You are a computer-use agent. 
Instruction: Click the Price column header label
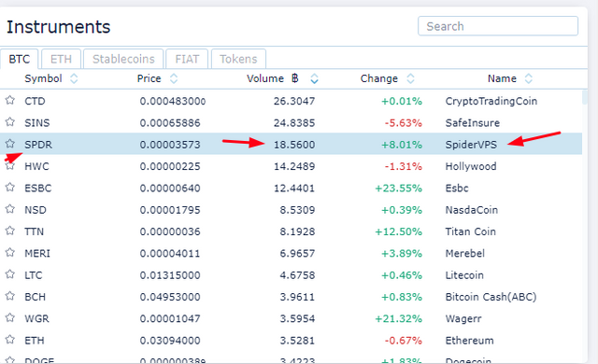(149, 78)
